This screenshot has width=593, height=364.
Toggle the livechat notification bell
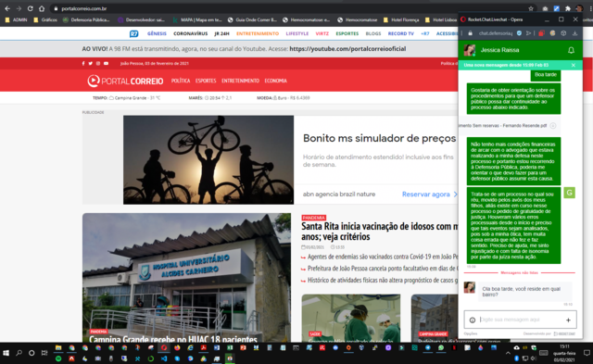[x=571, y=50]
